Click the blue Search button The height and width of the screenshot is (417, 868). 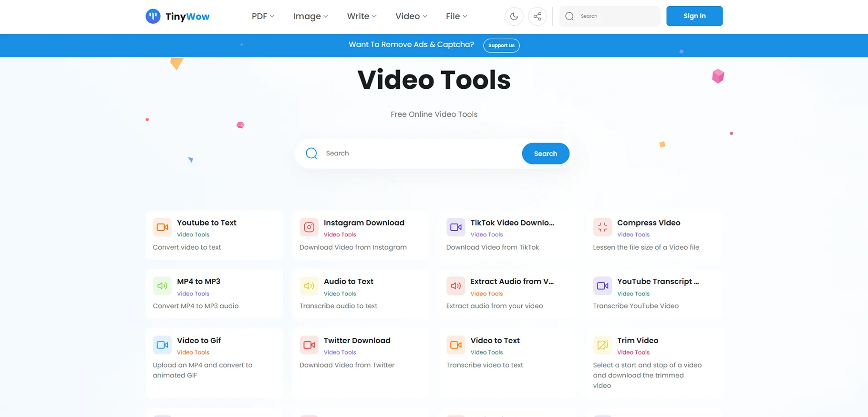546,153
